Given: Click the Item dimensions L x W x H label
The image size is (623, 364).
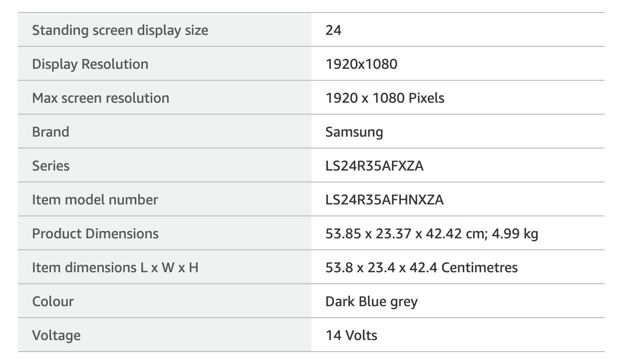Looking at the screenshot, I should (x=115, y=268).
